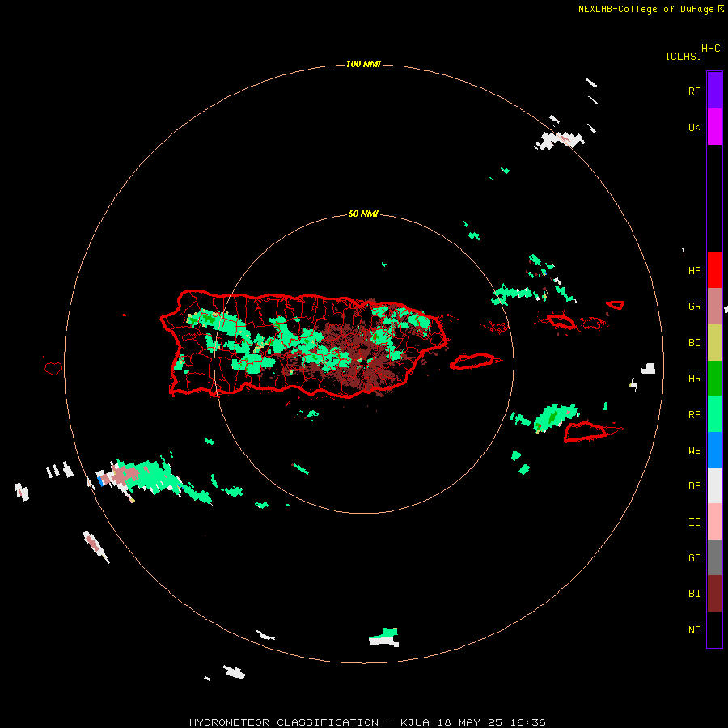Click the WS blue legend swatch
The image size is (728, 728).
tap(714, 450)
